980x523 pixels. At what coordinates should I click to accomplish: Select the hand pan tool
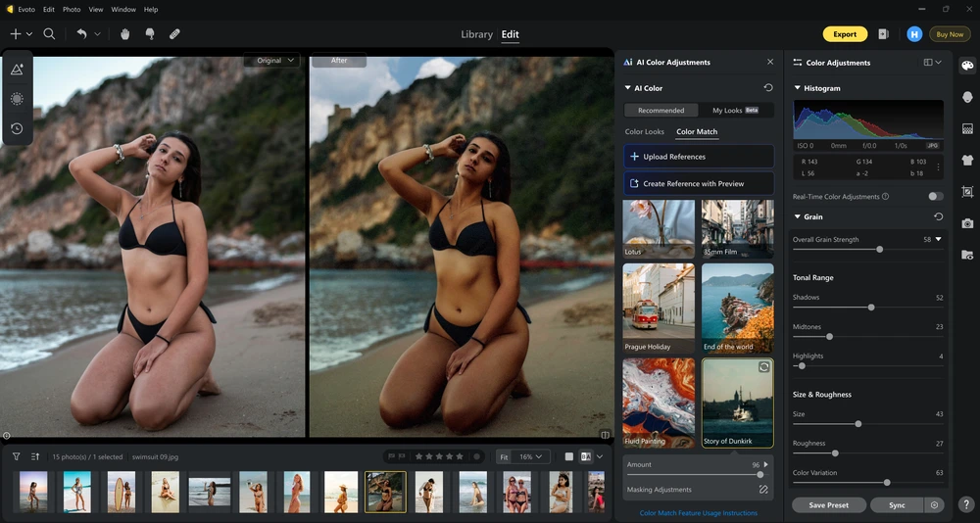tap(125, 34)
